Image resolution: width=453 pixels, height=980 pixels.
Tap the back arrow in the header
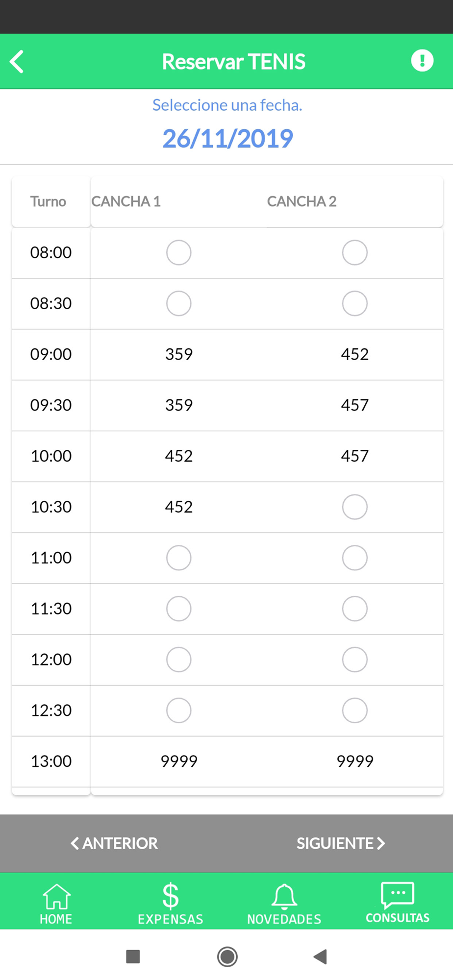tap(17, 62)
